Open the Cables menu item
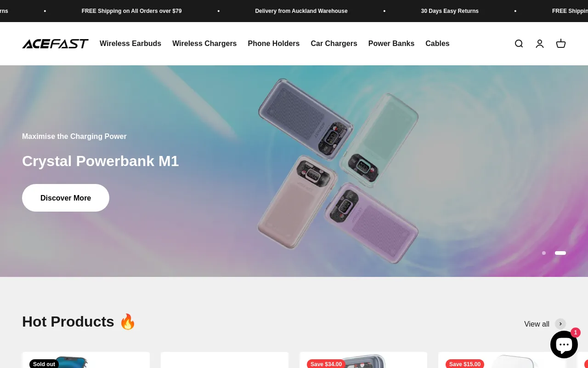The width and height of the screenshot is (588, 368). coord(437,44)
